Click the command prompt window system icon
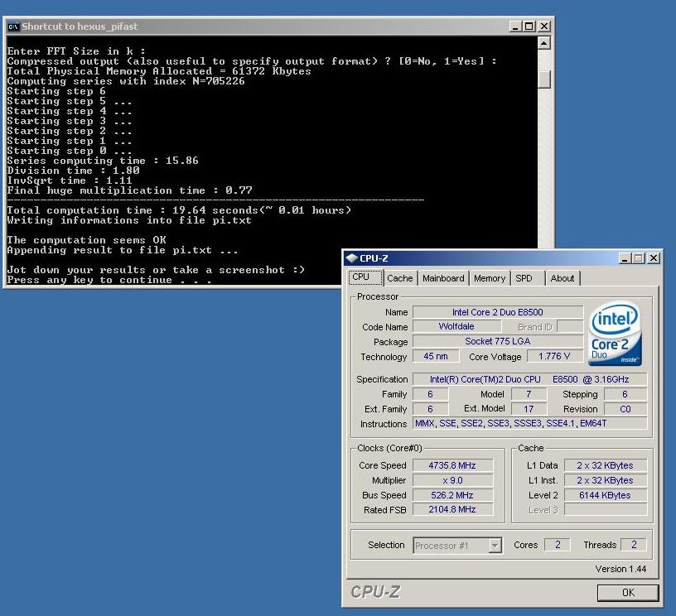The image size is (676, 616). coord(13,26)
